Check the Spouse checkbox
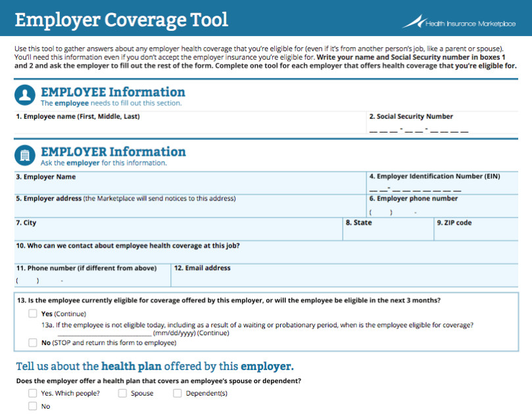Viewport: 532px width, 414px height. (122, 392)
